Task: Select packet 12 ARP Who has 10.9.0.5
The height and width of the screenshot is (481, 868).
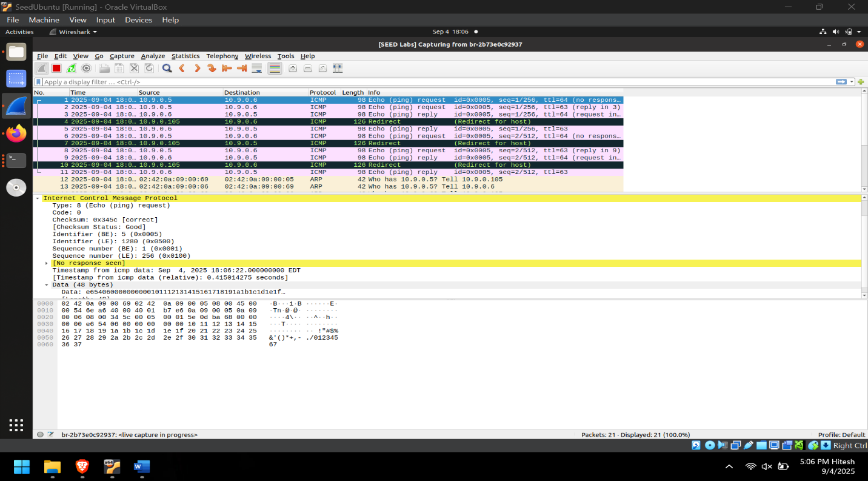Action: pos(328,179)
